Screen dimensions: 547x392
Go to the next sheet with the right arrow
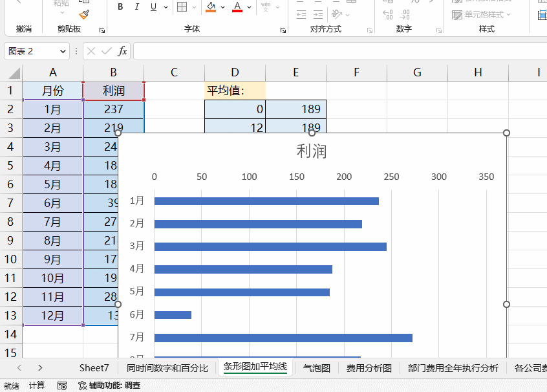click(40, 367)
